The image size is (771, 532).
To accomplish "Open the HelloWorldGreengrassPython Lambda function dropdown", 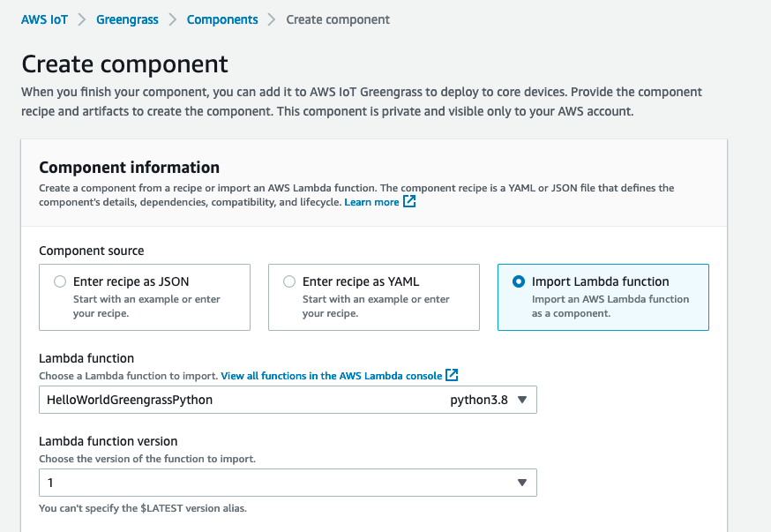I will 288,400.
